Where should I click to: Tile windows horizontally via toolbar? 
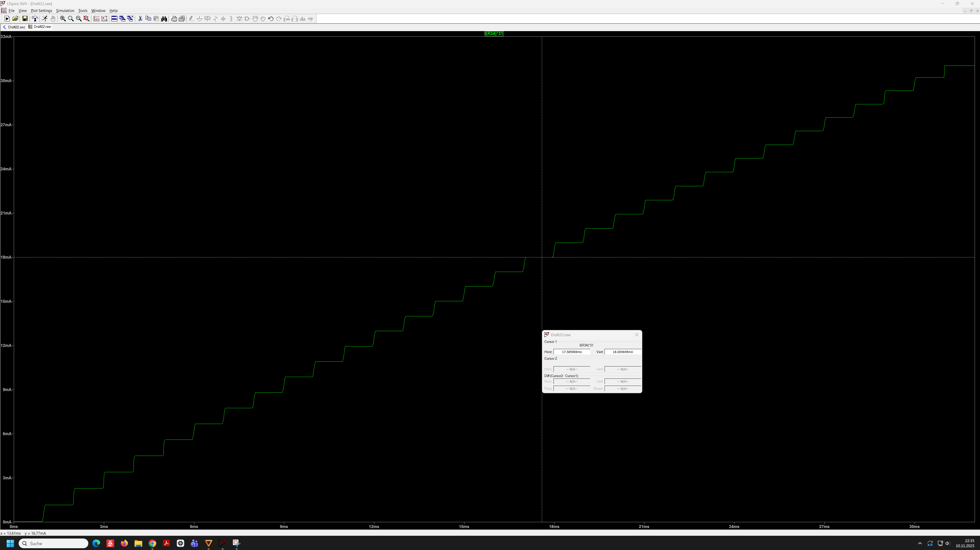point(114,19)
